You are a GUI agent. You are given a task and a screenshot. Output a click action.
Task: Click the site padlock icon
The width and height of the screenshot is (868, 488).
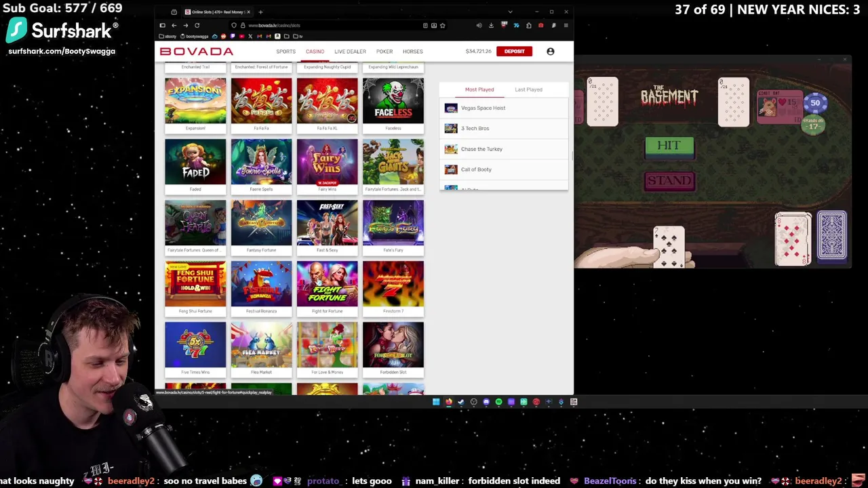(243, 25)
